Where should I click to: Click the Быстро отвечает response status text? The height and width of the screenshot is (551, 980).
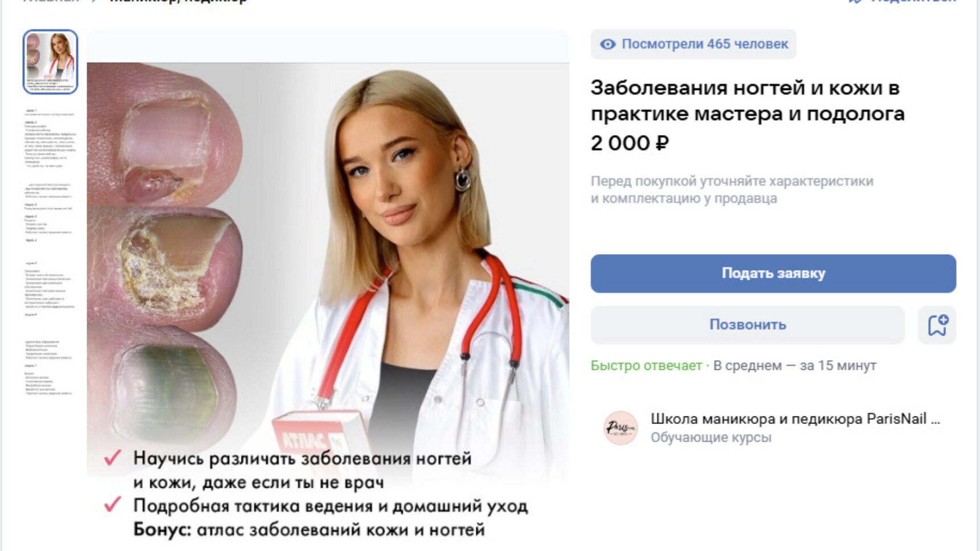coord(646,366)
